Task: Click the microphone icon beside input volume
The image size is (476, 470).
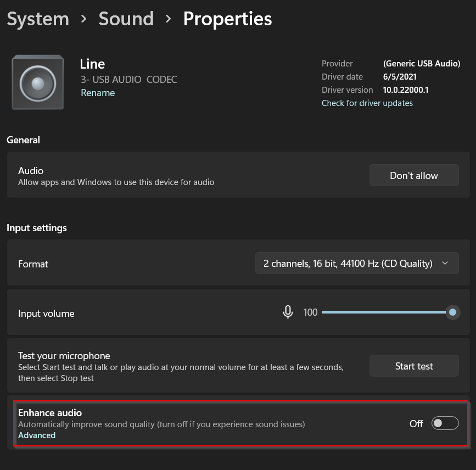Action: (x=288, y=311)
